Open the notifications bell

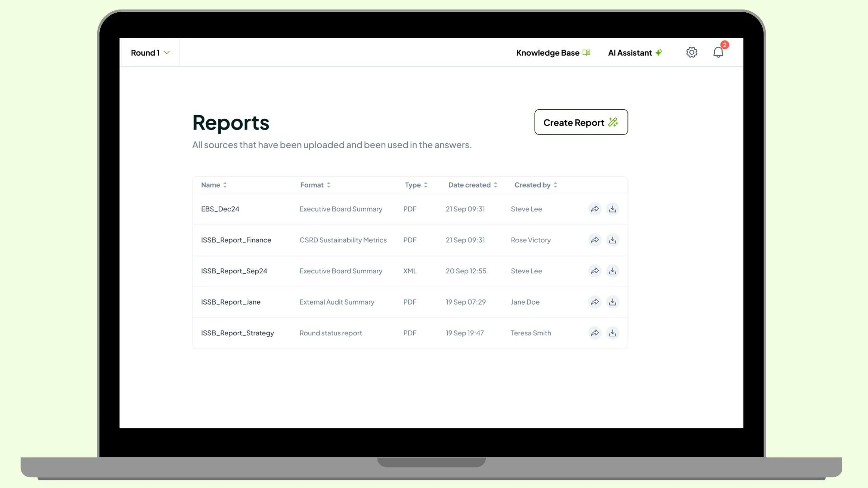pos(718,52)
